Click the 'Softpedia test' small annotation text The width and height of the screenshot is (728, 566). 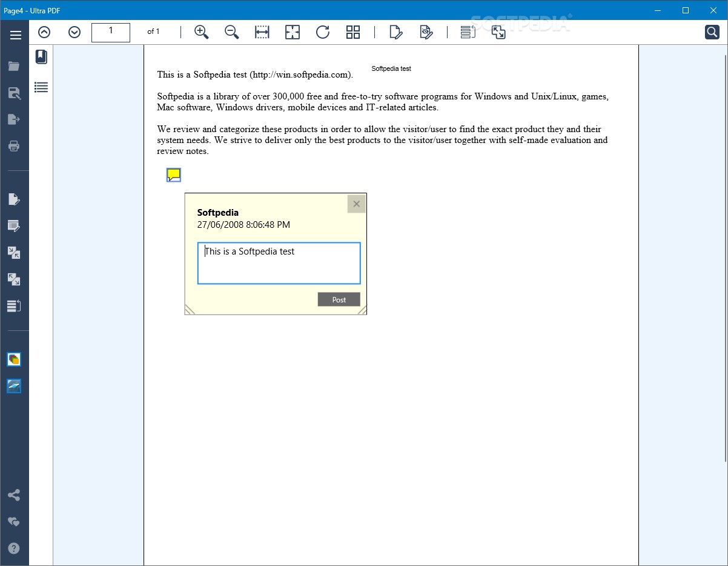[391, 68]
